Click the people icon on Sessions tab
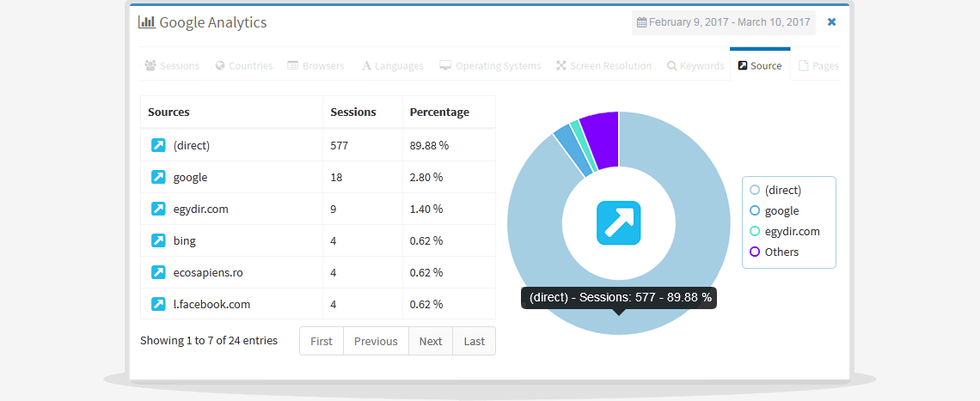This screenshot has height=401, width=980. coord(150,65)
